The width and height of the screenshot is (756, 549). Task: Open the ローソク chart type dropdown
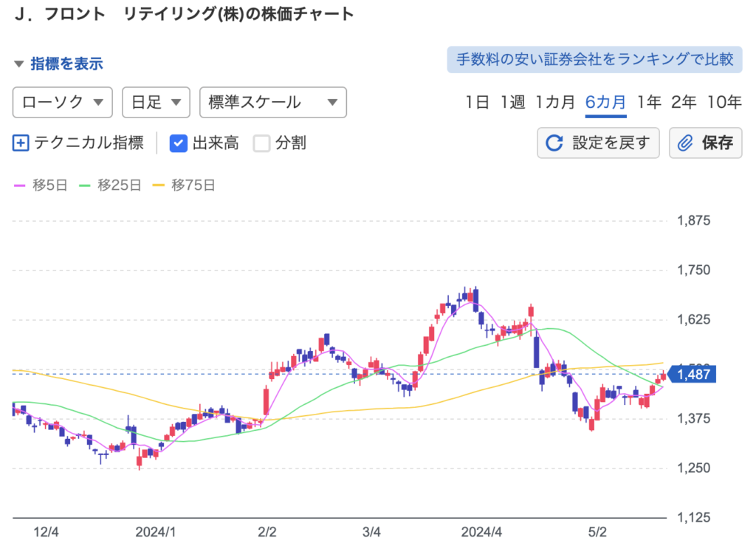(63, 102)
